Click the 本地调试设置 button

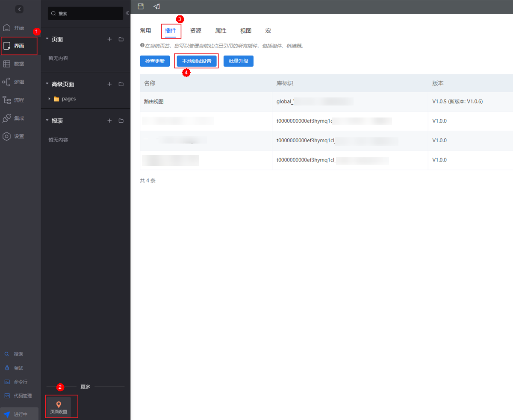[x=197, y=61]
